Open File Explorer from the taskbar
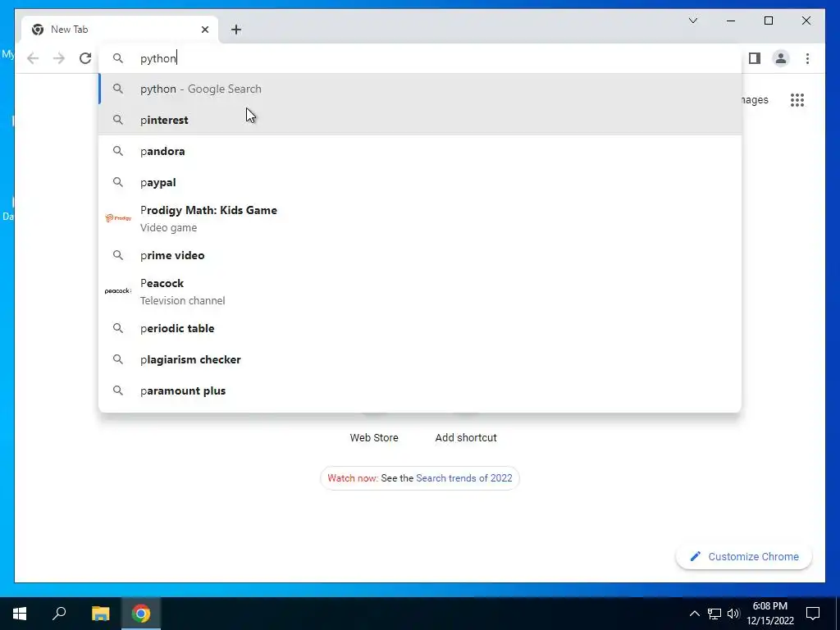 [x=100, y=614]
